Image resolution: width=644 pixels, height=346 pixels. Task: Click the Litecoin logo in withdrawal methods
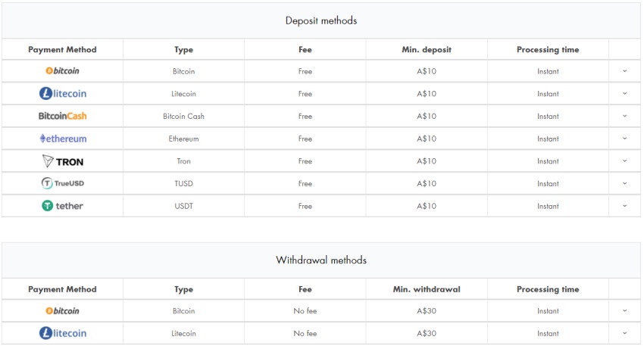(x=63, y=333)
